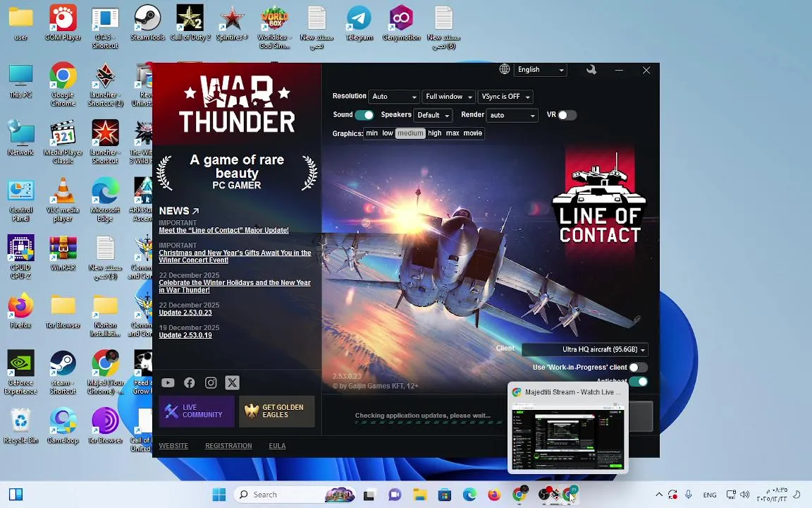Open the taskbar volume icon
Viewport: 812px width, 508px height.
744,495
